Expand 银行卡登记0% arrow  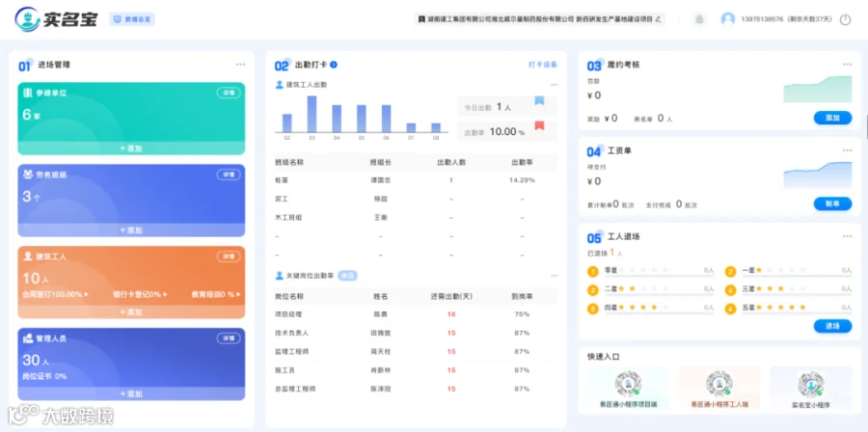point(165,294)
